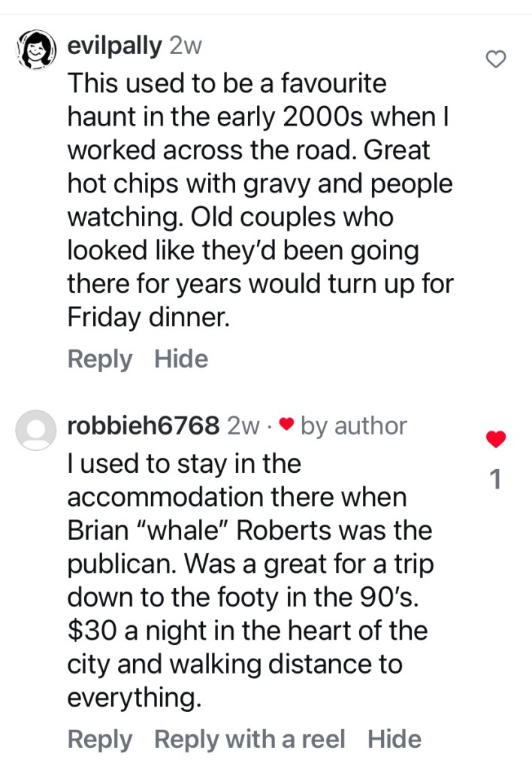Tap the 'by author' label
The width and height of the screenshot is (532, 769).
pos(353,426)
